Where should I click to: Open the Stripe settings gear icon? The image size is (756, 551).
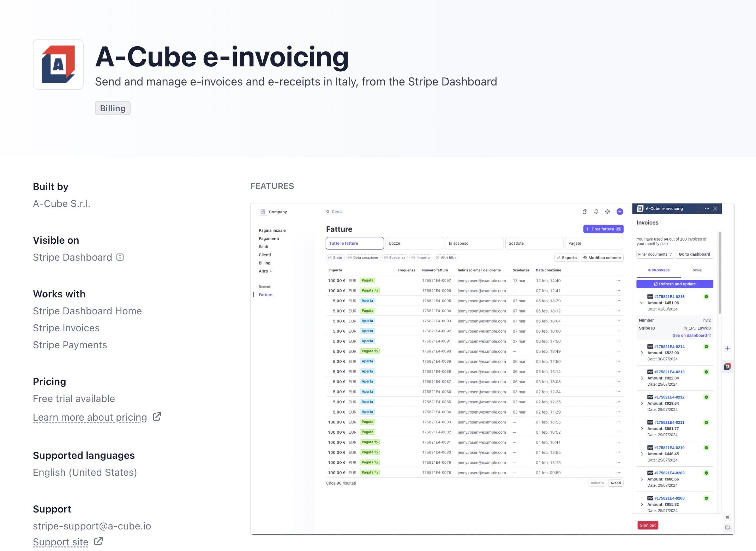click(608, 211)
